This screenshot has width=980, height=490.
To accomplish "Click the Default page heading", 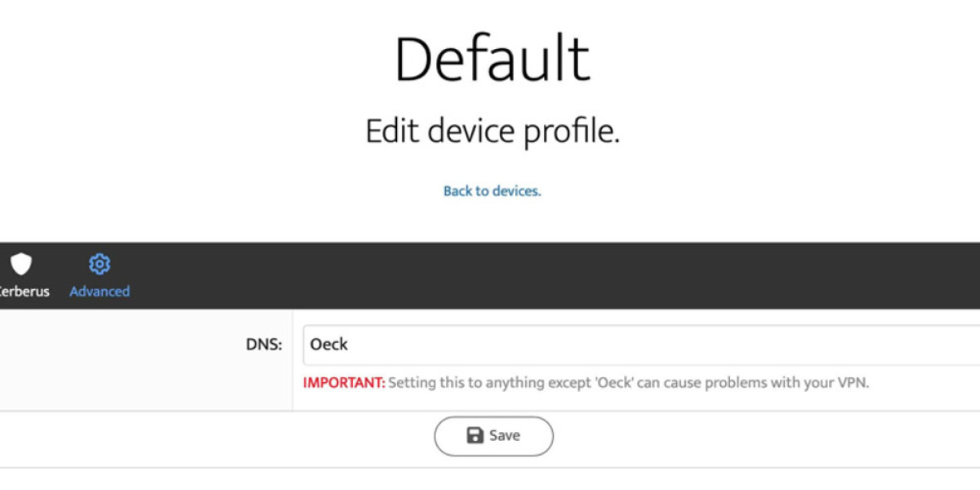I will 493,56.
